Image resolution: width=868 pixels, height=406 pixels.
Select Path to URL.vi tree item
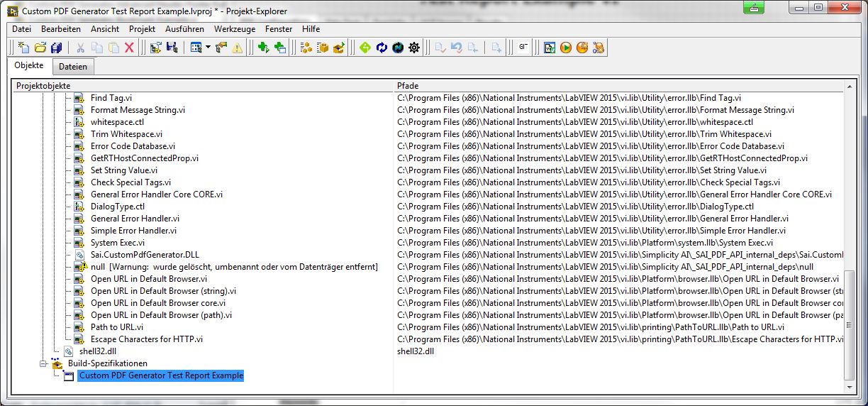tap(116, 327)
